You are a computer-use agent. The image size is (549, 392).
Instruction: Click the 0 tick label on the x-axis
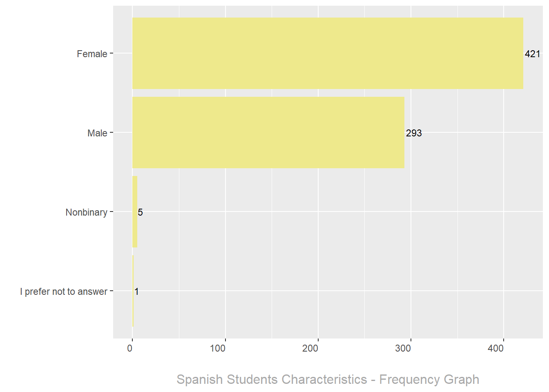pyautogui.click(x=130, y=348)
